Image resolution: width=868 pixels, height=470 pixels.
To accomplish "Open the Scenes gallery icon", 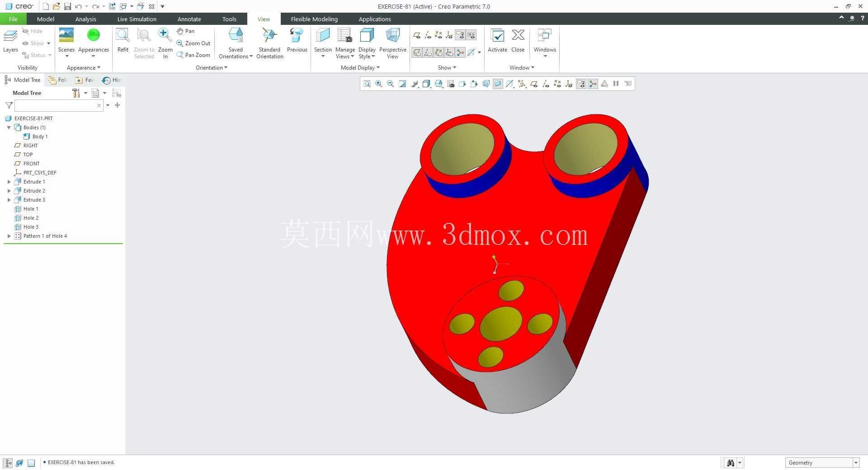I will point(66,35).
